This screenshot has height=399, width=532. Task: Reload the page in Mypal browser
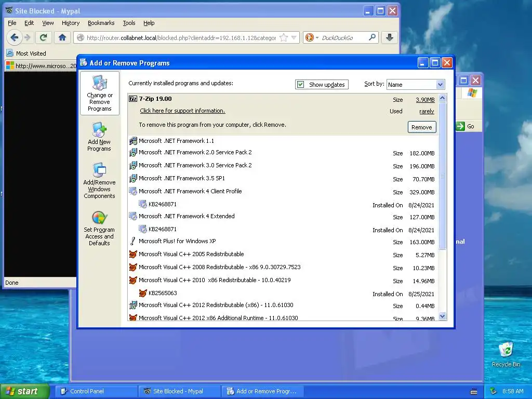tap(44, 37)
